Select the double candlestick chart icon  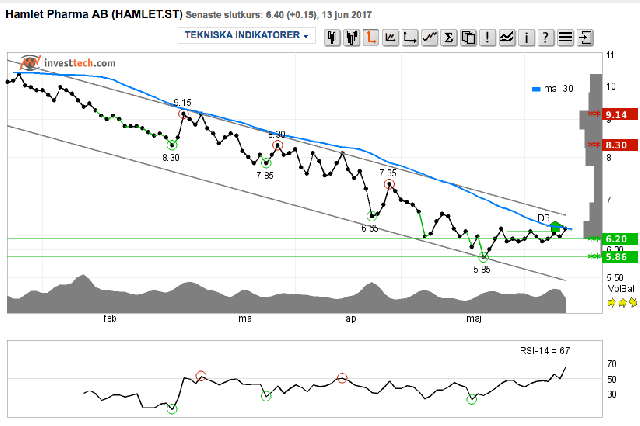[352, 38]
